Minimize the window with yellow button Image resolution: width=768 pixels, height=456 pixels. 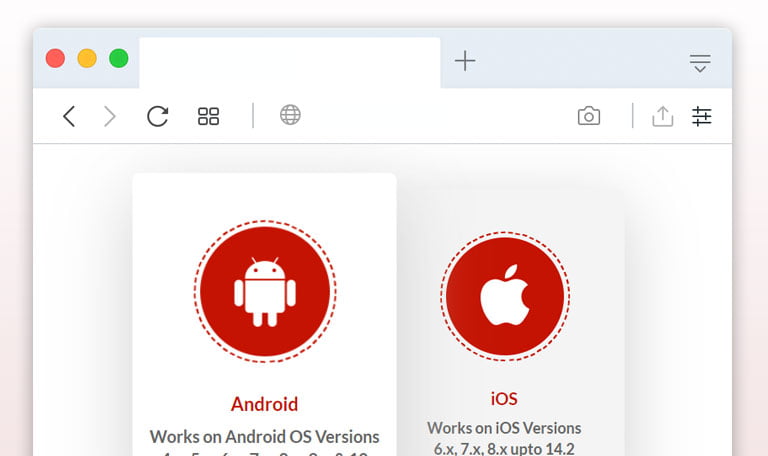[87, 58]
